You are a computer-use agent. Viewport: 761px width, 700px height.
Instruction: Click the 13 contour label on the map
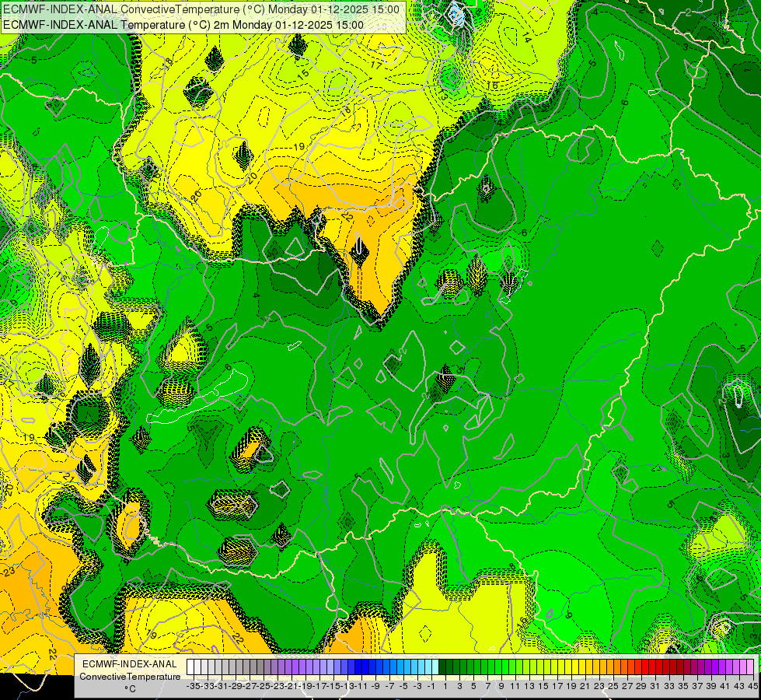point(442,94)
